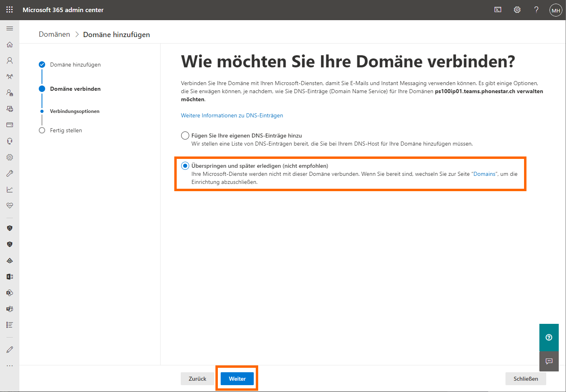Click 'Microsoft 365 admin center' header title
566x392 pixels.
63,10
